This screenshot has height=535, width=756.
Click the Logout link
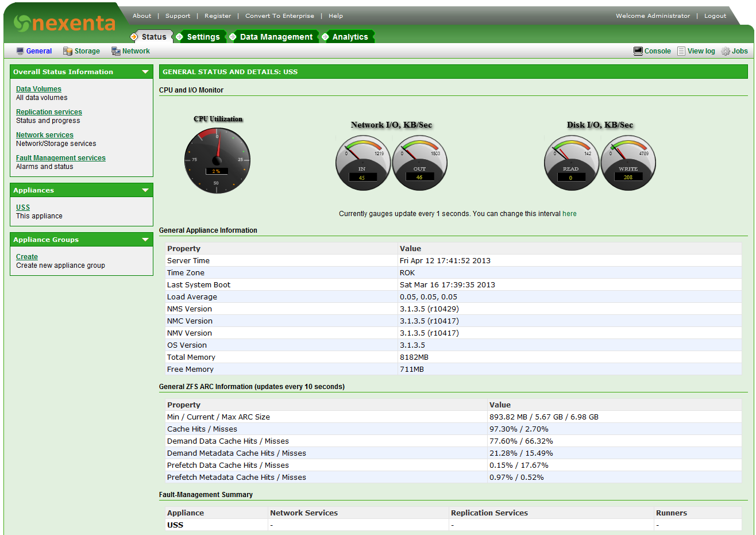(715, 16)
